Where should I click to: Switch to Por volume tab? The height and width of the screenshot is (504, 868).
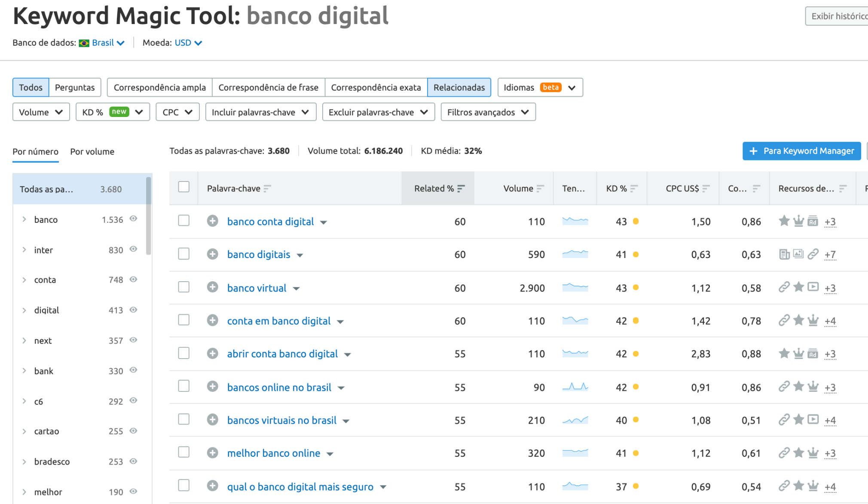click(x=92, y=151)
